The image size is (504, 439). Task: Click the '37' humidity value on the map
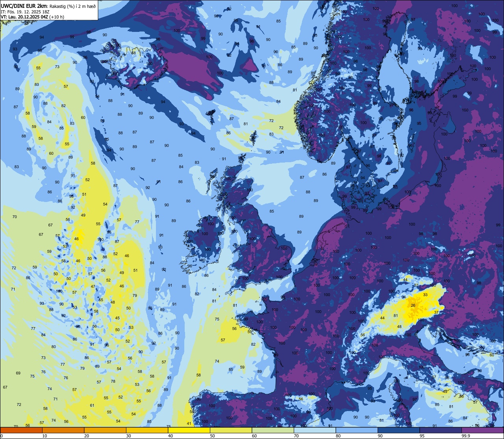pos(436,312)
